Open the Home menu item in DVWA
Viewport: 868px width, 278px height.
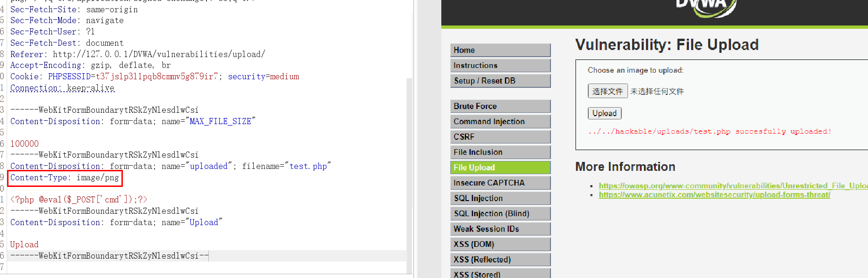(x=500, y=50)
